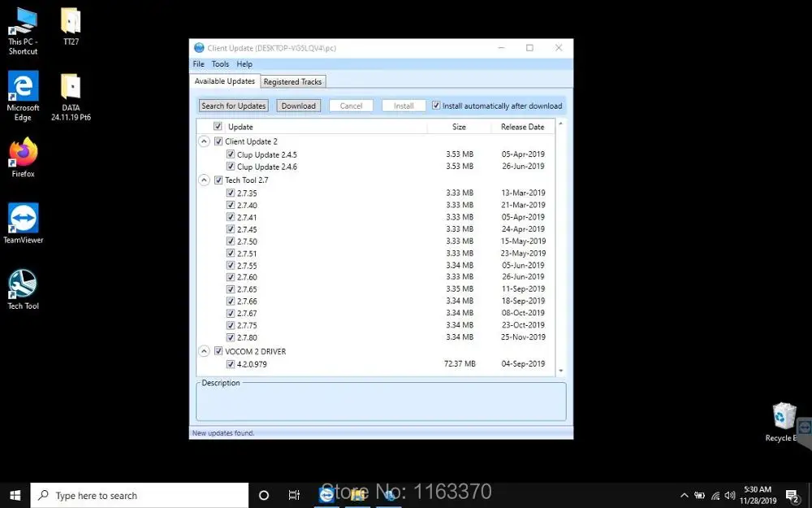The height and width of the screenshot is (508, 812).
Task: Toggle the select-all Update header checkbox
Action: 218,127
